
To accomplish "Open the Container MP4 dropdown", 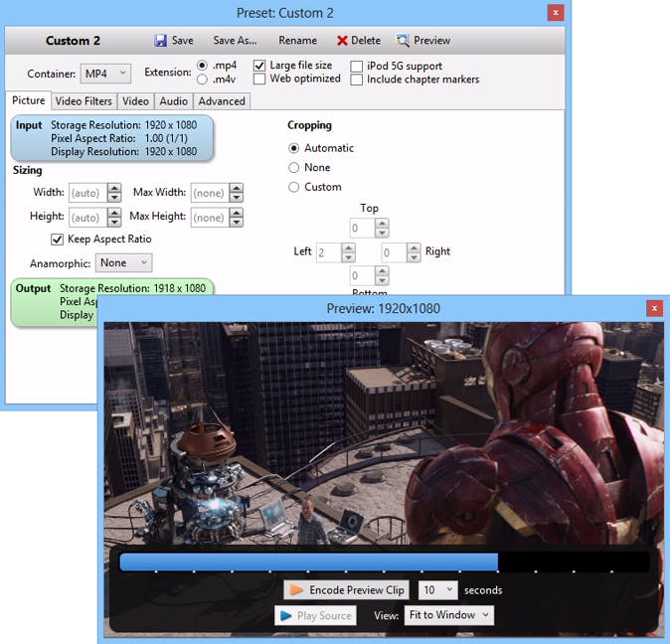I will pyautogui.click(x=105, y=74).
